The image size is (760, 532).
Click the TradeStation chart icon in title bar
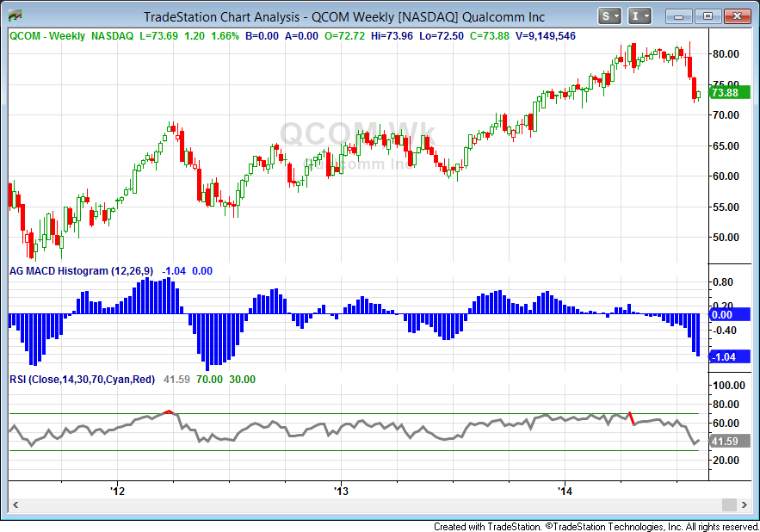[x=15, y=16]
